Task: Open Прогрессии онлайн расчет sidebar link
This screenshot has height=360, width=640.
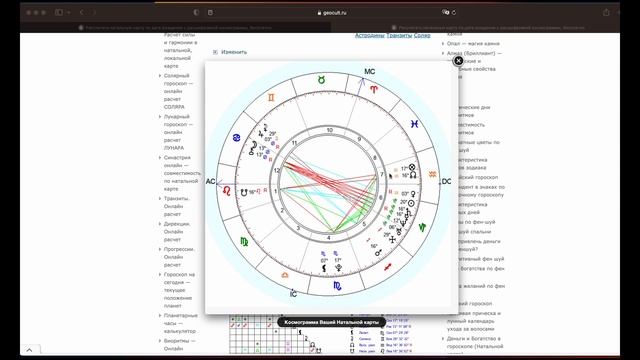Action: tap(179, 257)
